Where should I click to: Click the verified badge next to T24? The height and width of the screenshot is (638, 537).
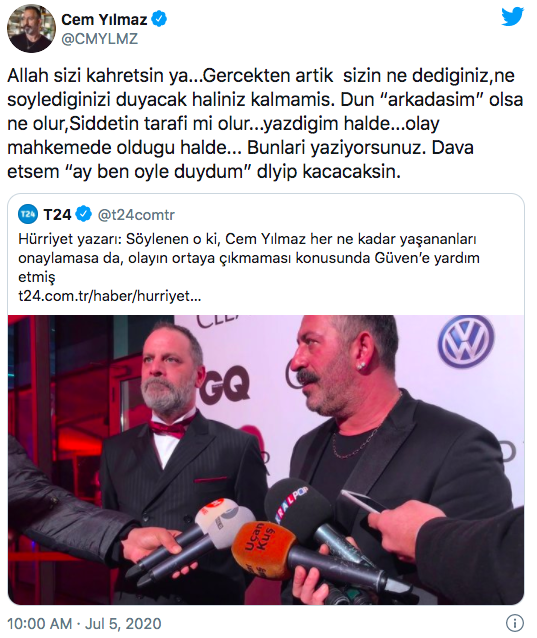[x=84, y=214]
